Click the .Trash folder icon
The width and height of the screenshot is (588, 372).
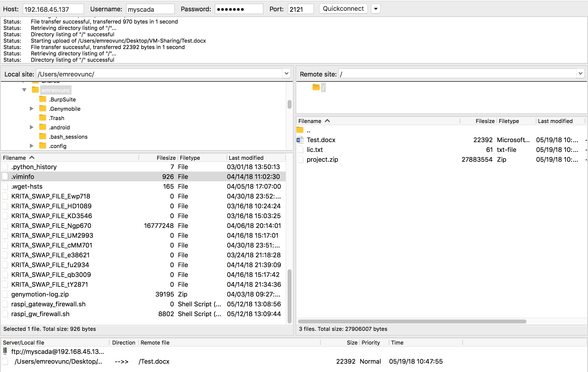(x=43, y=118)
